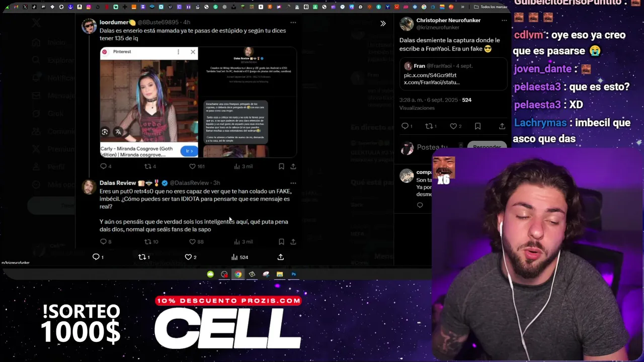Open the pic.x.com/S4Gcr9ffzt link

tap(430, 75)
